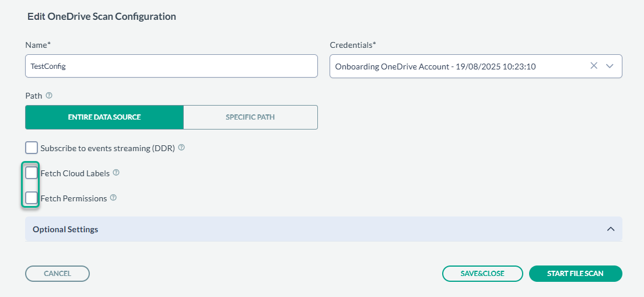
Task: Enable Subscribe to events streaming checkbox
Action: 32,148
